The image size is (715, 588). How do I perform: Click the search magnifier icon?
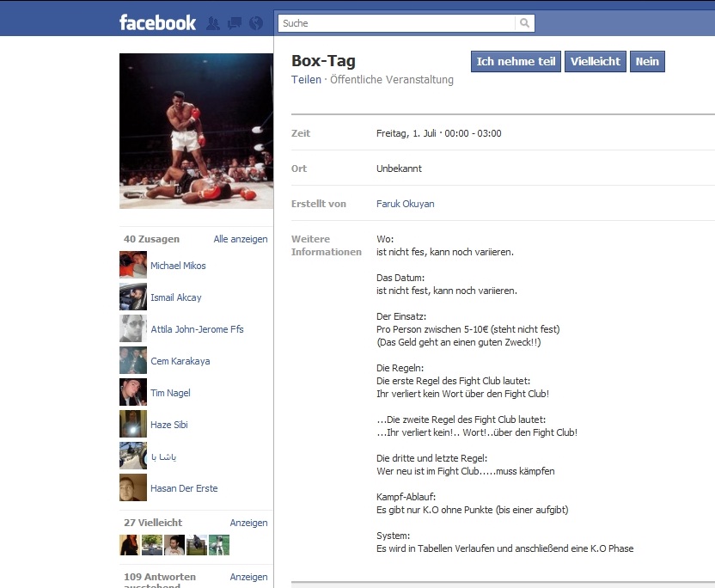tap(525, 23)
